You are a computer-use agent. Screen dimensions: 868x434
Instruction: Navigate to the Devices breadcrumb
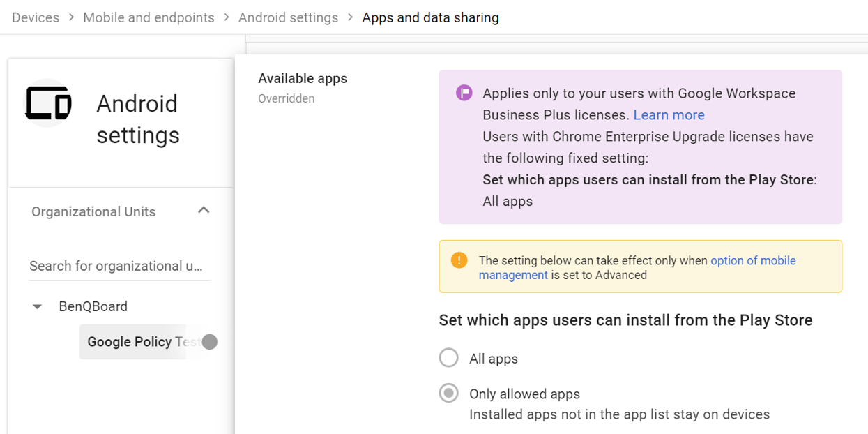35,17
